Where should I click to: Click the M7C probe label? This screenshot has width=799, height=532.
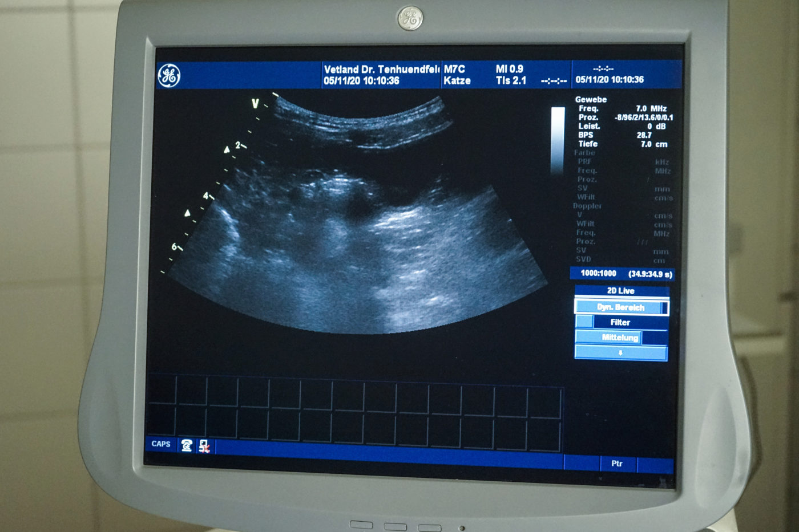coord(454,69)
